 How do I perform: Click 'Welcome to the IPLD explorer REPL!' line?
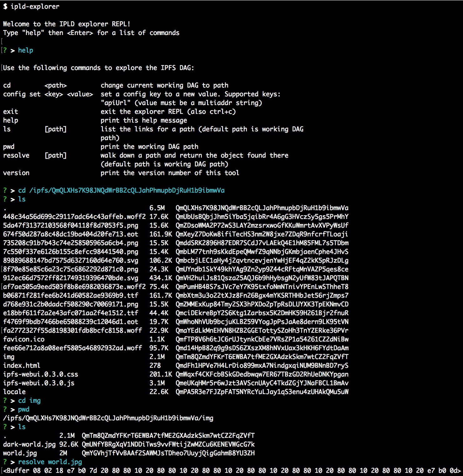click(67, 24)
